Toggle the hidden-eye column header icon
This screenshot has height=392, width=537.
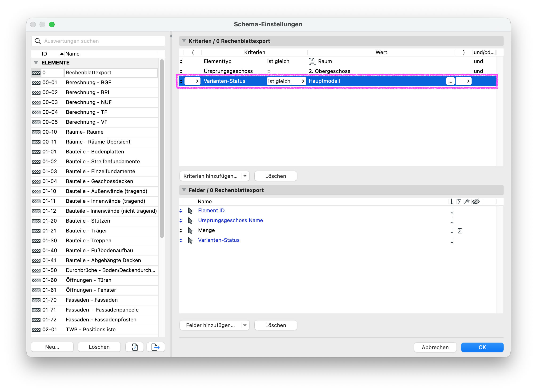[476, 202]
